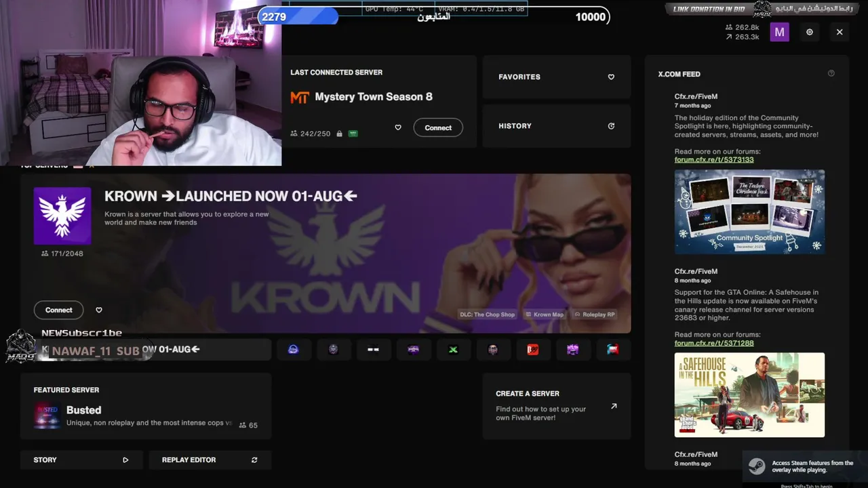Open the Favorites server list

click(x=557, y=77)
